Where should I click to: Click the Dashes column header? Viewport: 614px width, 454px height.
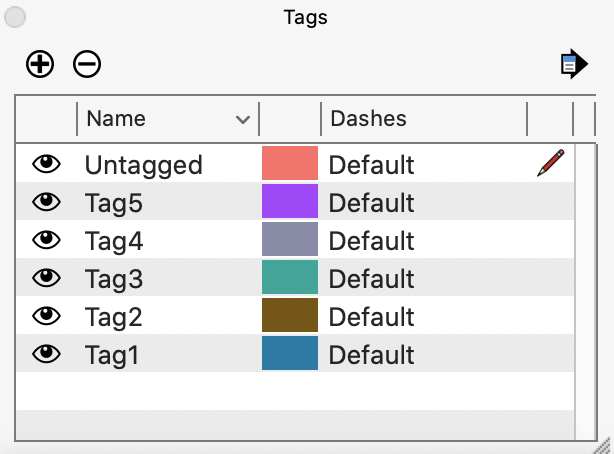[369, 119]
